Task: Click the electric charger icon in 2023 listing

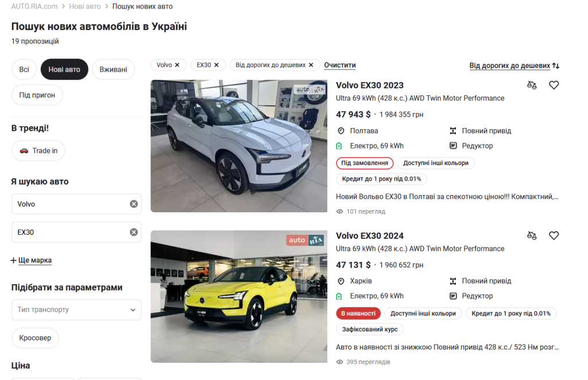Action: pos(339,146)
